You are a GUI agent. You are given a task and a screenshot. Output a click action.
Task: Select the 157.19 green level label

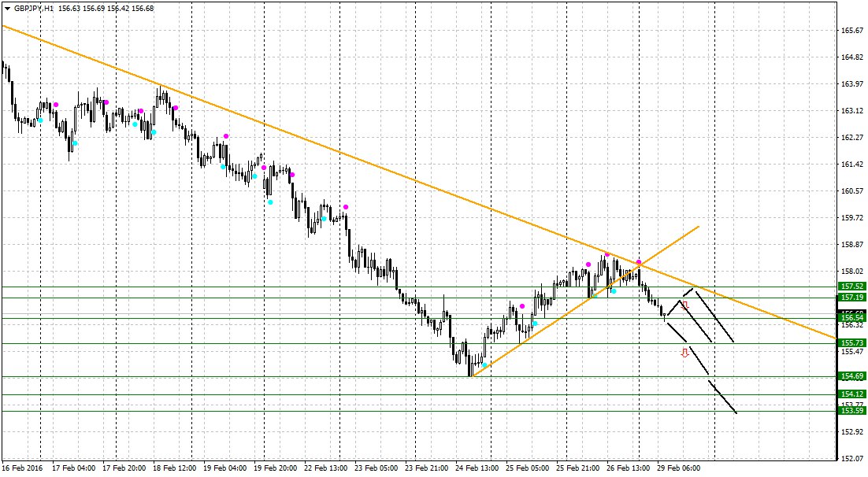pyautogui.click(x=852, y=298)
